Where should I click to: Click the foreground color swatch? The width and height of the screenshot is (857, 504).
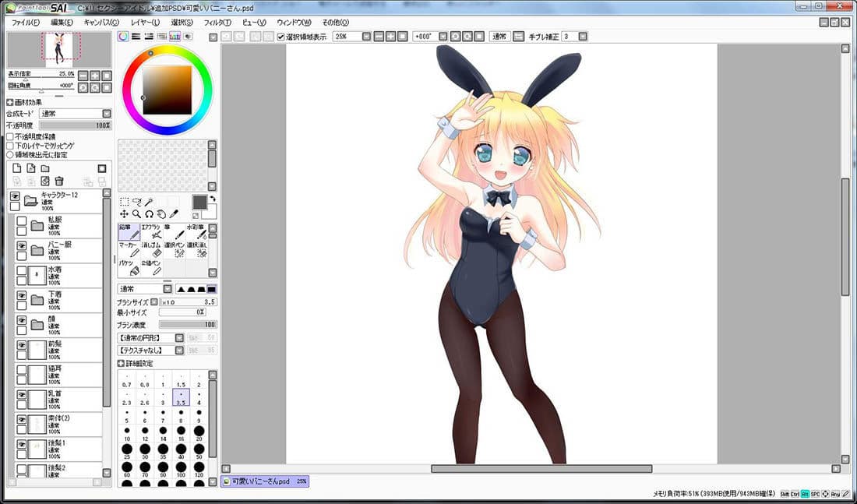tap(199, 202)
